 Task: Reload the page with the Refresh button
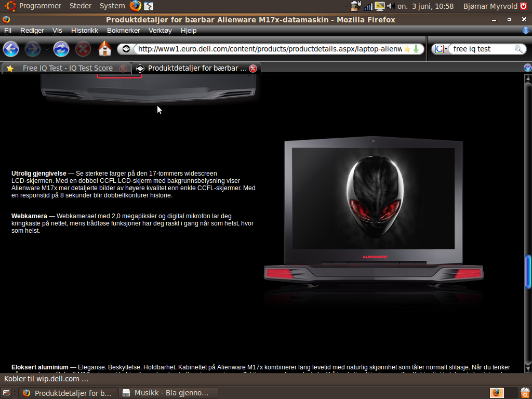click(x=61, y=49)
